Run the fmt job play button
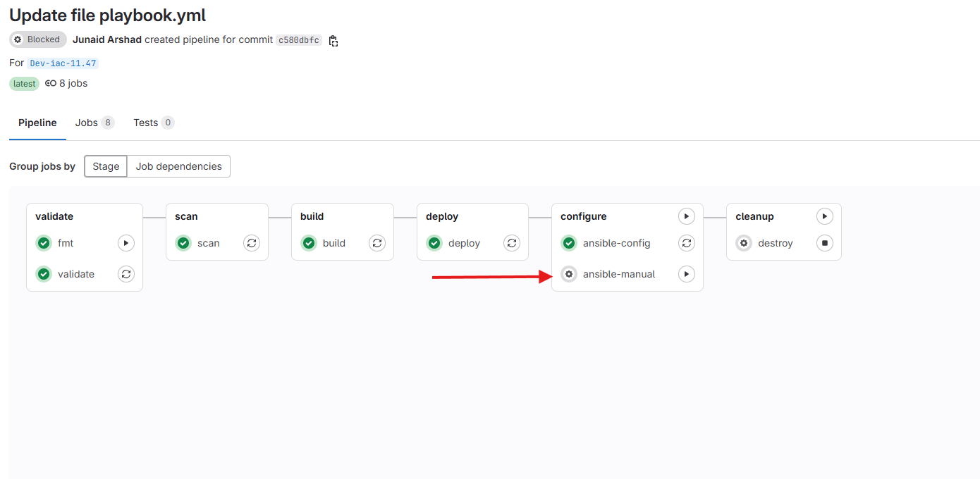This screenshot has height=479, width=980. [125, 243]
